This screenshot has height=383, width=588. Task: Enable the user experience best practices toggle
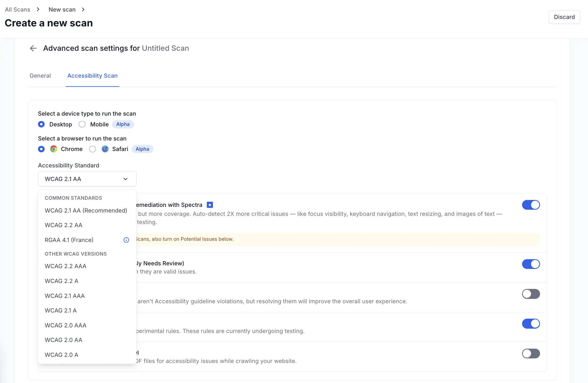(531, 294)
